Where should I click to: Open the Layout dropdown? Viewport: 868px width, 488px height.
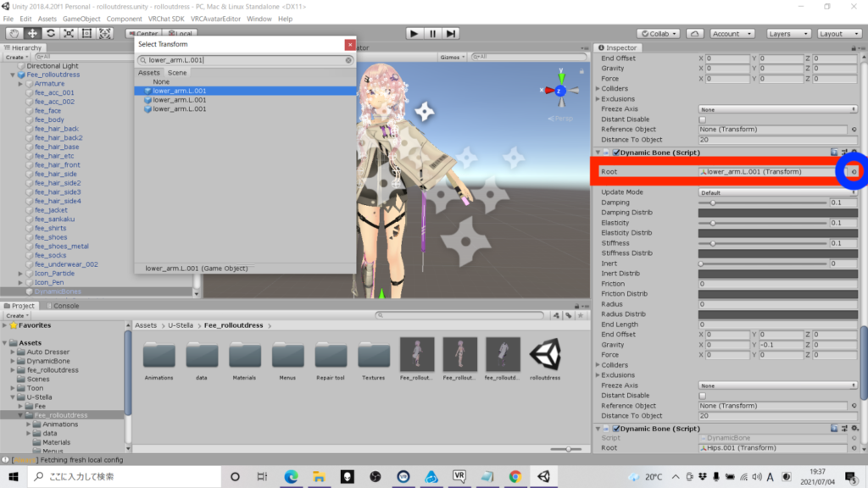[x=839, y=34]
